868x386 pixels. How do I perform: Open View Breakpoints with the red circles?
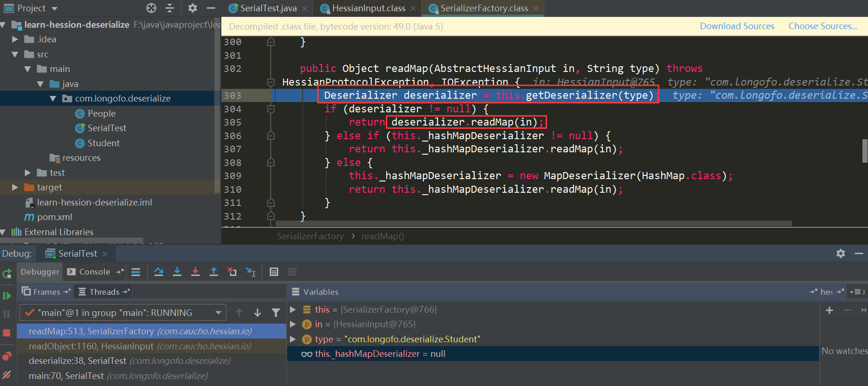7,356
